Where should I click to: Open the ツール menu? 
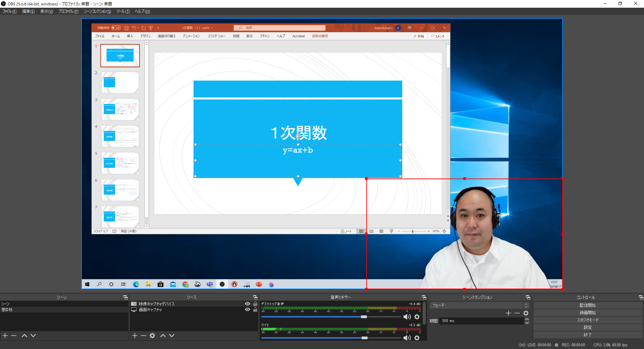(123, 11)
